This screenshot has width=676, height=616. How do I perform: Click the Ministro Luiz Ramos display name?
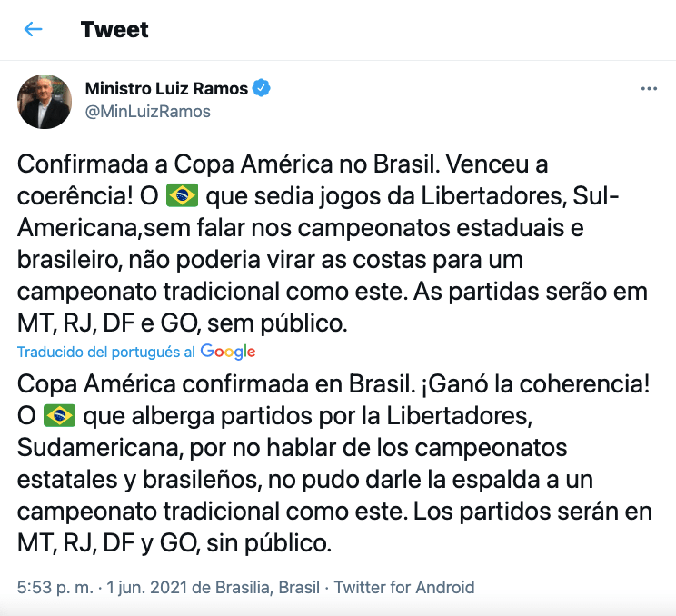(x=166, y=89)
